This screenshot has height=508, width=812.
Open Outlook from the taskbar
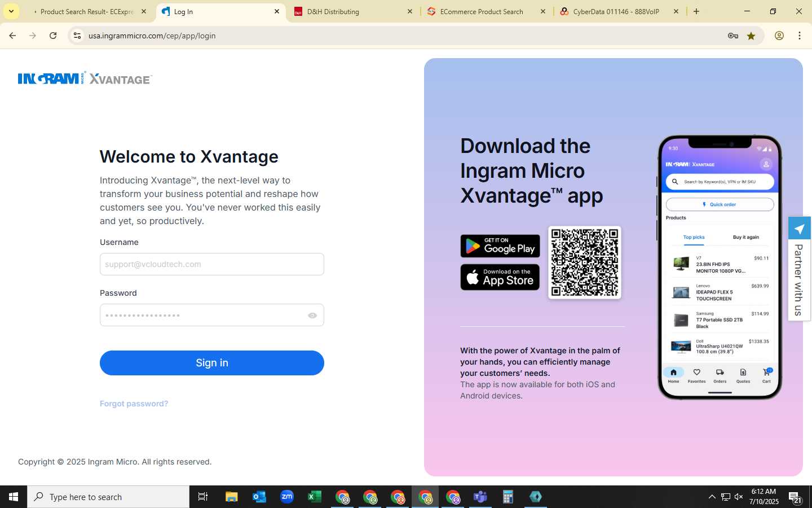(259, 497)
